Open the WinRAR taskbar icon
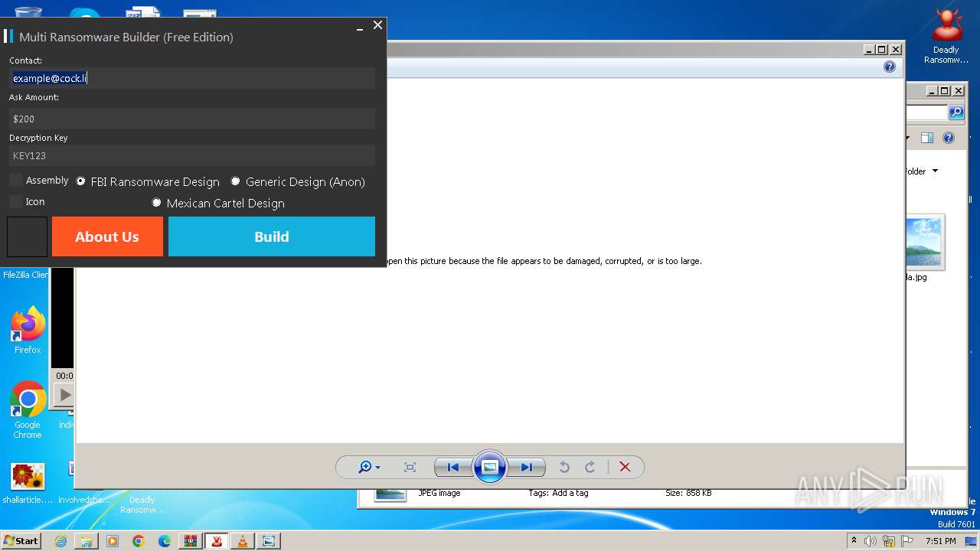Viewport: 980px width, 551px height. click(190, 541)
